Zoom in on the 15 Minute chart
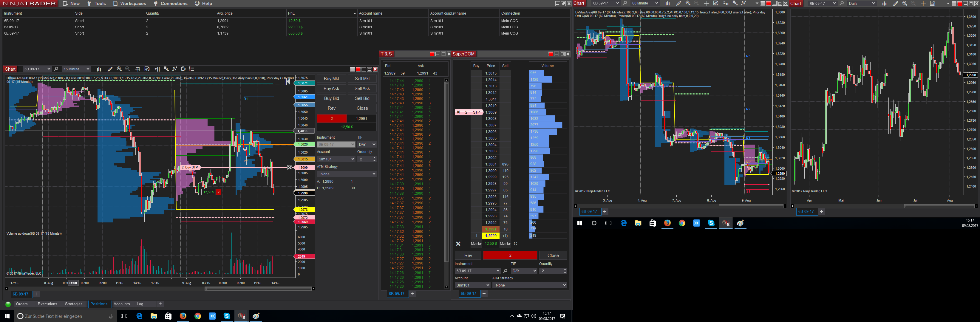This screenshot has height=322, width=980. point(119,69)
